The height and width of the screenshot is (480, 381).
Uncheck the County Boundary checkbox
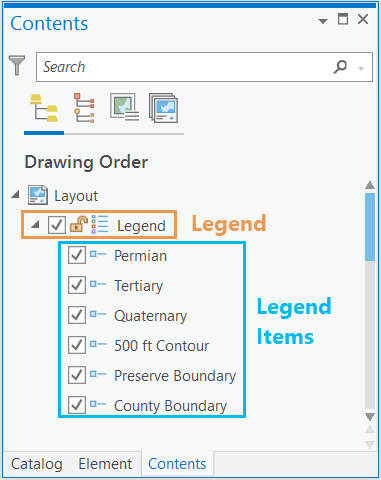coord(77,405)
